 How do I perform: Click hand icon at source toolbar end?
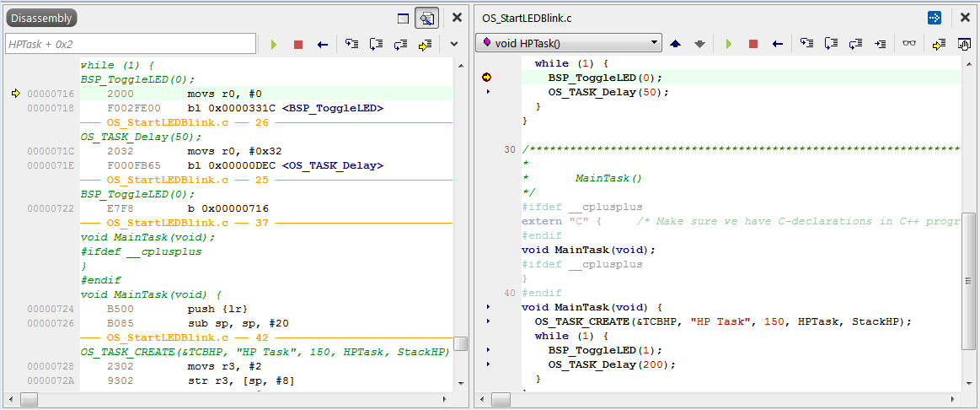click(964, 43)
